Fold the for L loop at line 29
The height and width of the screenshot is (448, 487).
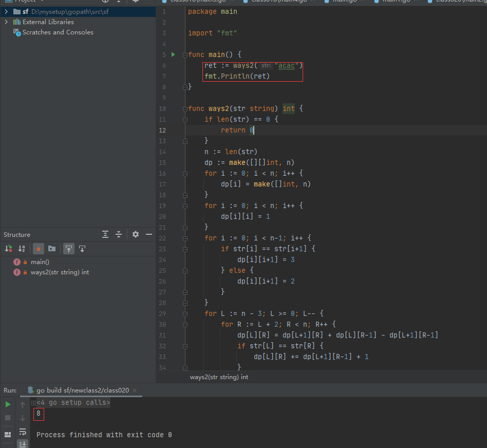[185, 314]
